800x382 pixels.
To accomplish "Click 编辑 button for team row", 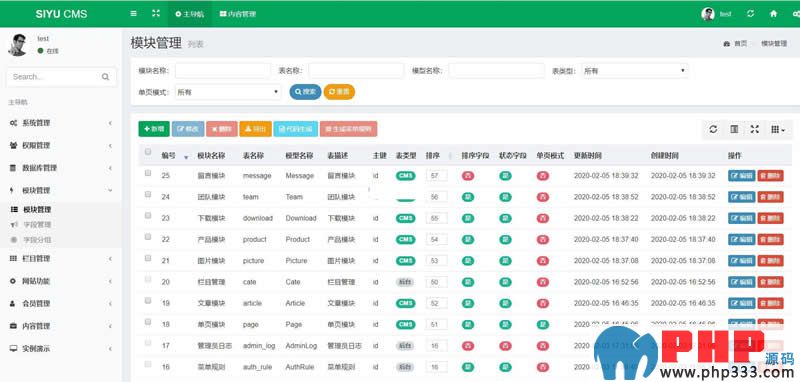I will [742, 197].
